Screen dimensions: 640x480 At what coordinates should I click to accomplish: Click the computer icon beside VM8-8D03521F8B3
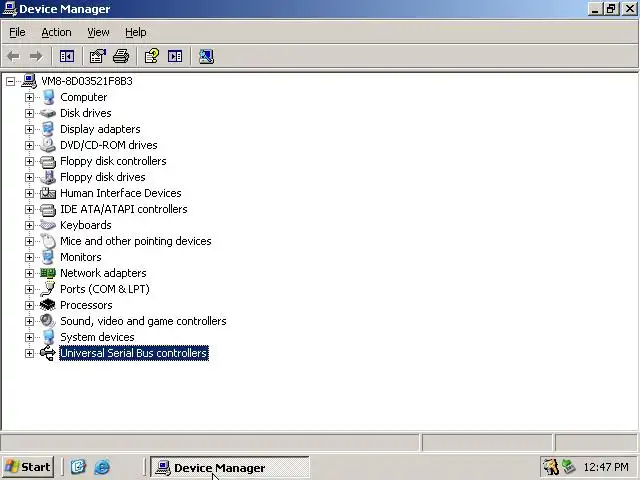pyautogui.click(x=29, y=81)
